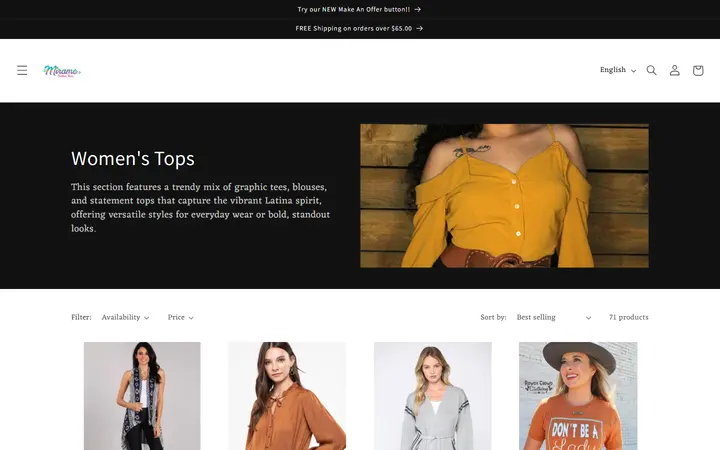The width and height of the screenshot is (720, 450).
Task: Open the gray cardigan product thumbnail
Action: point(433,396)
